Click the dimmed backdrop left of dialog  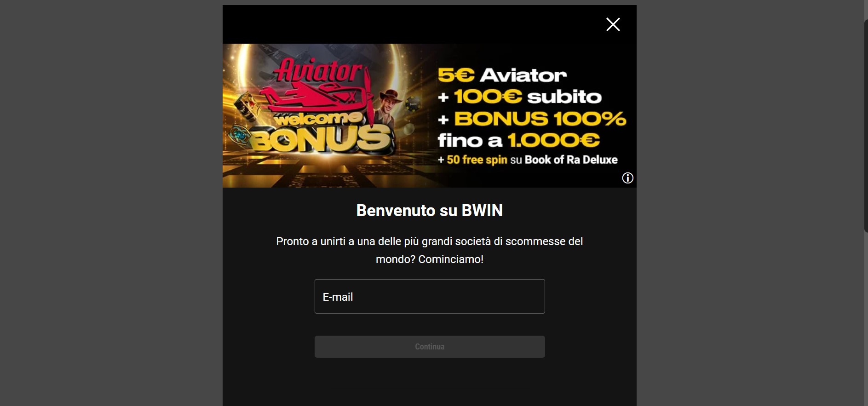[110, 202]
